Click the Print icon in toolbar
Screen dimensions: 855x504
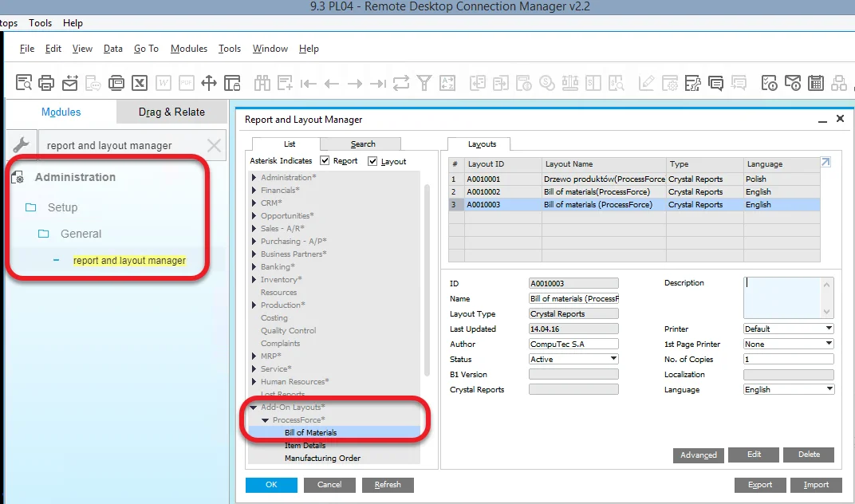(x=47, y=82)
